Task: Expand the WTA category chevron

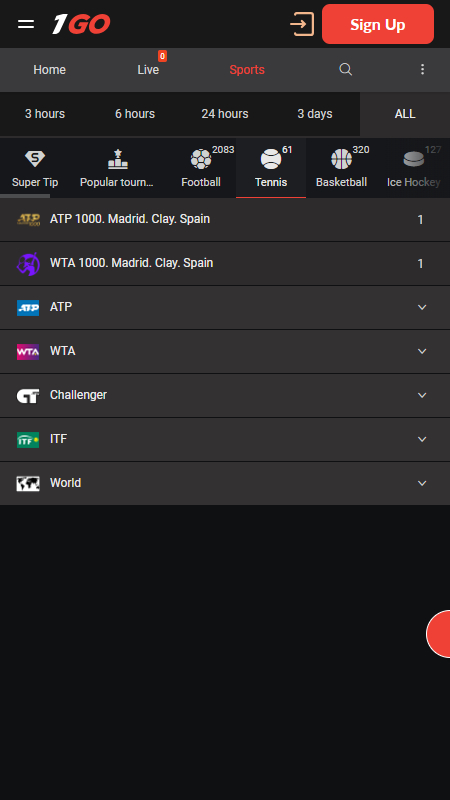Action: click(422, 351)
